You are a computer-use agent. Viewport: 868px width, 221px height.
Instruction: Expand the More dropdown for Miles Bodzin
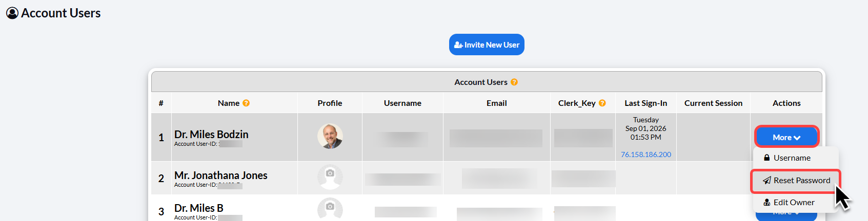pyautogui.click(x=786, y=137)
